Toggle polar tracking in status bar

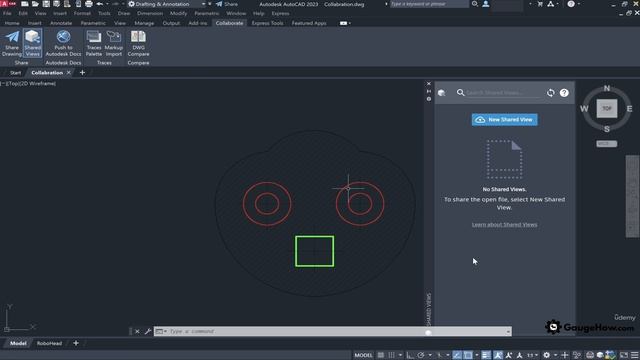pyautogui.click(x=421, y=355)
